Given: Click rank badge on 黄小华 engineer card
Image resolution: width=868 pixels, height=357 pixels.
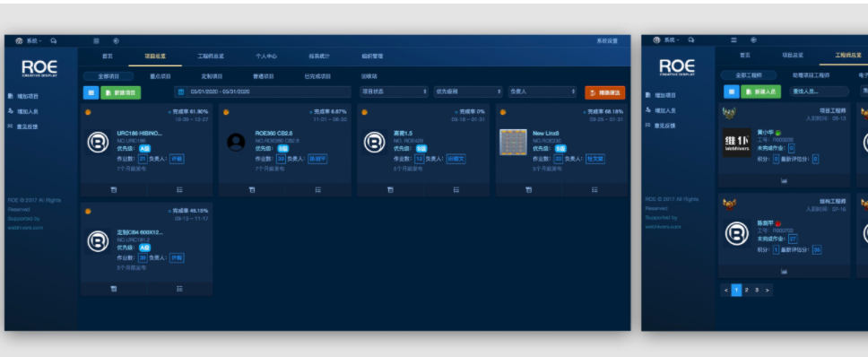Looking at the screenshot, I should [729, 113].
